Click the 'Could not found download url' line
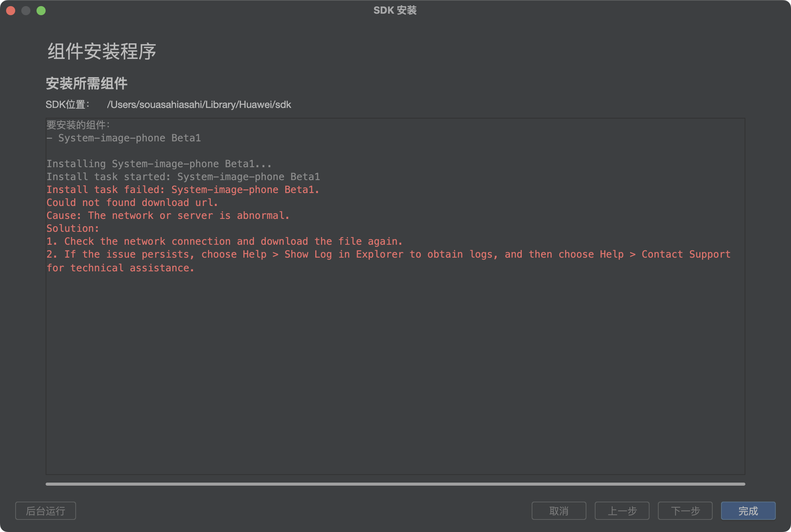 pos(132,203)
